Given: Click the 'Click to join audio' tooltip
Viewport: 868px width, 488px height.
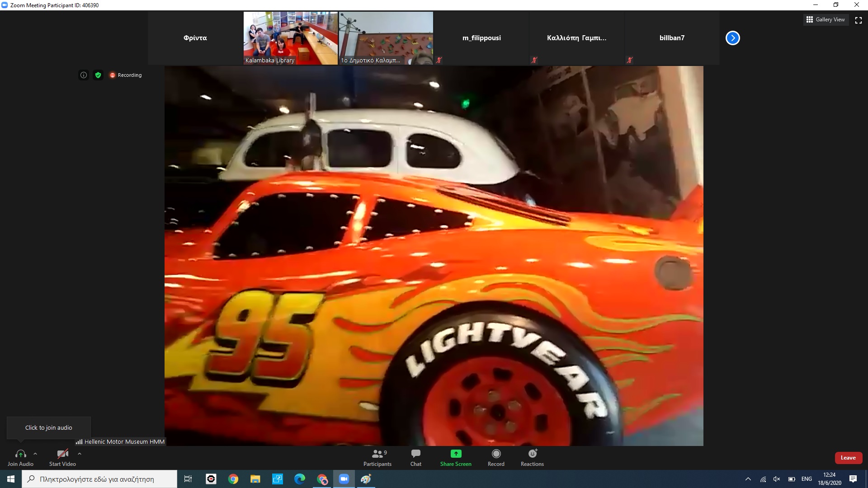Looking at the screenshot, I should point(49,427).
